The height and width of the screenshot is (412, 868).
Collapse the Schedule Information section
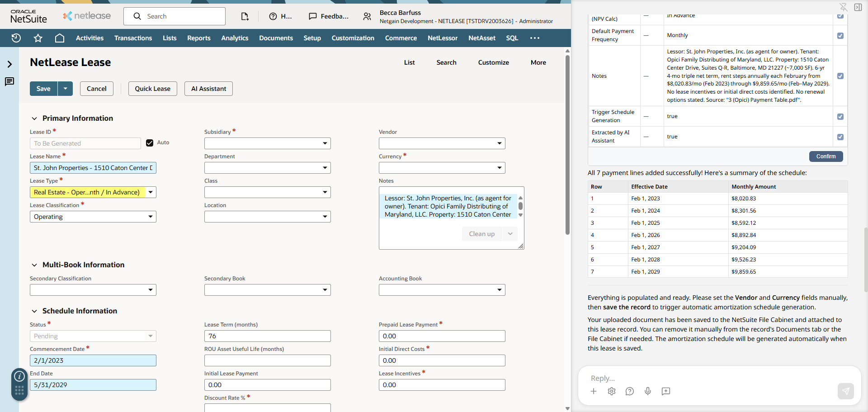click(x=34, y=311)
